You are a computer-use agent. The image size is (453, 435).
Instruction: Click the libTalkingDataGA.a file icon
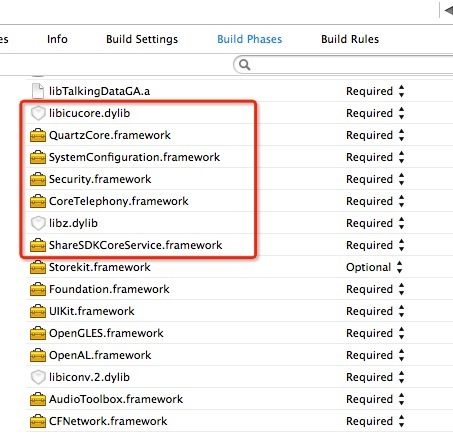coord(38,91)
